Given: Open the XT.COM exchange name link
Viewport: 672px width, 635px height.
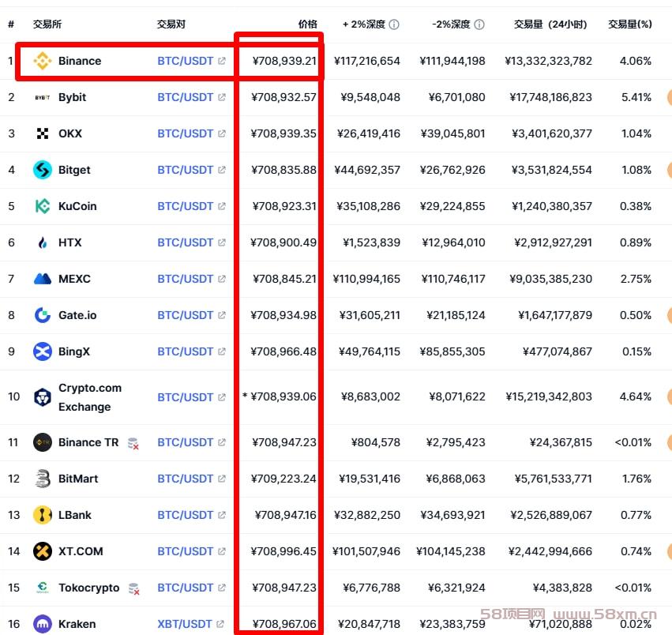Looking at the screenshot, I should tap(81, 551).
